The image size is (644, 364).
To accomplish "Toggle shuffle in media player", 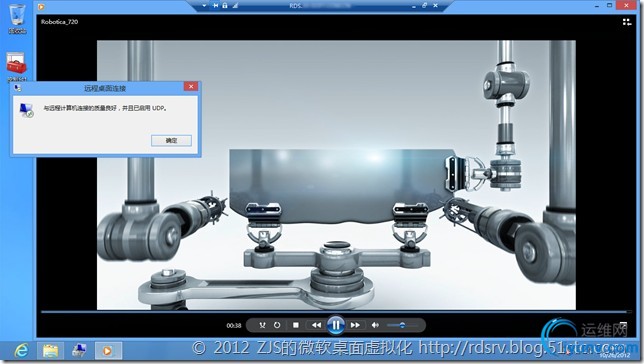I will (x=262, y=325).
